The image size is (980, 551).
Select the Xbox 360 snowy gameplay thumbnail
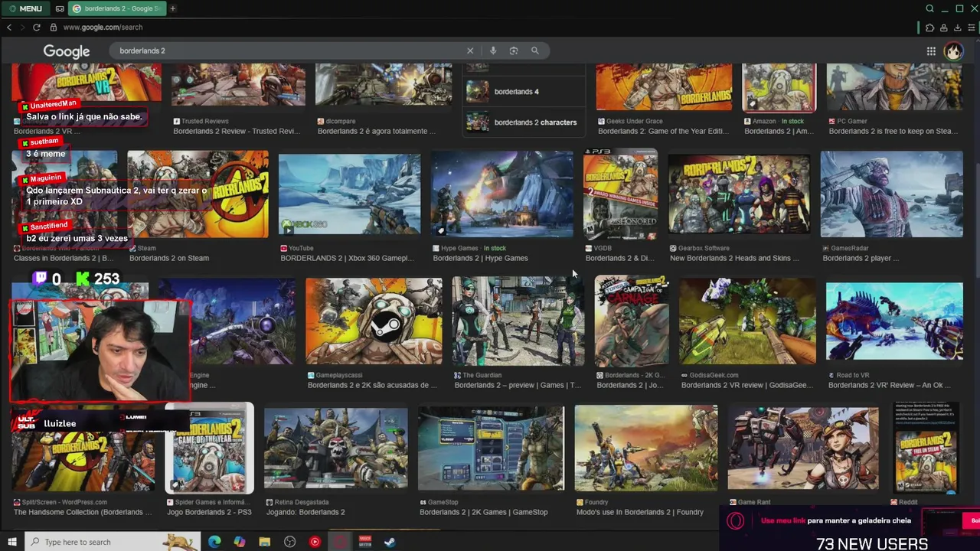[349, 194]
